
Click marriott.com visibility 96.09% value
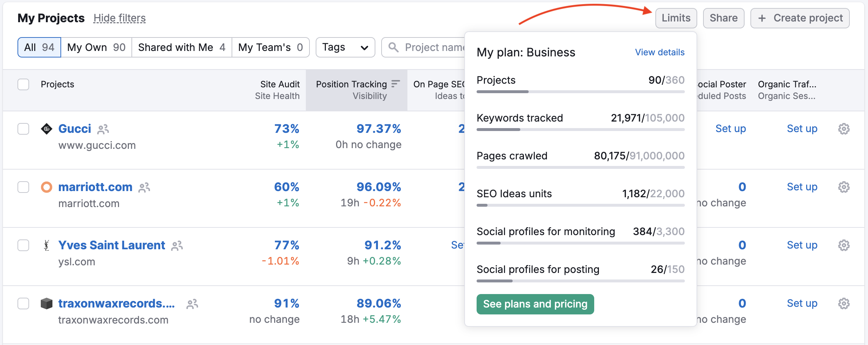pyautogui.click(x=379, y=187)
